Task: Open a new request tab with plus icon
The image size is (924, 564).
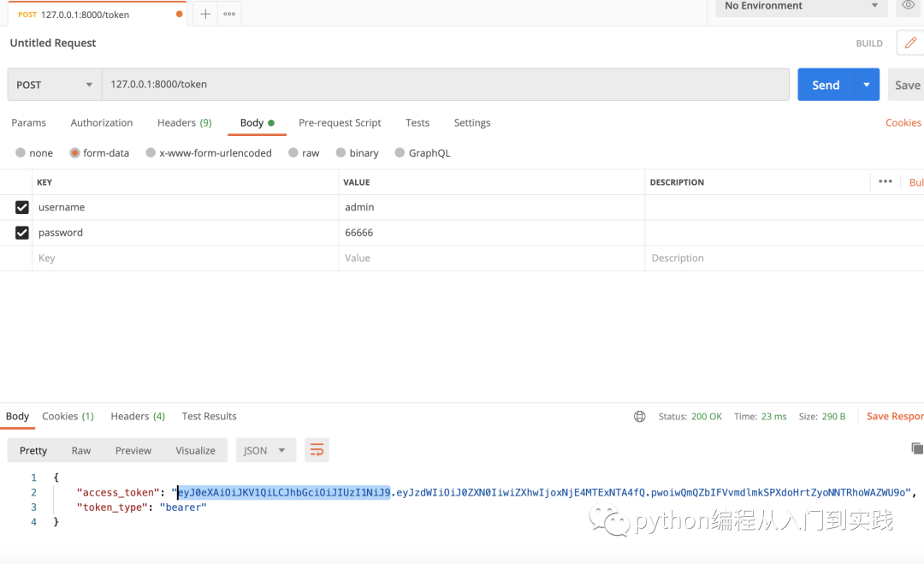Action: coord(205,15)
